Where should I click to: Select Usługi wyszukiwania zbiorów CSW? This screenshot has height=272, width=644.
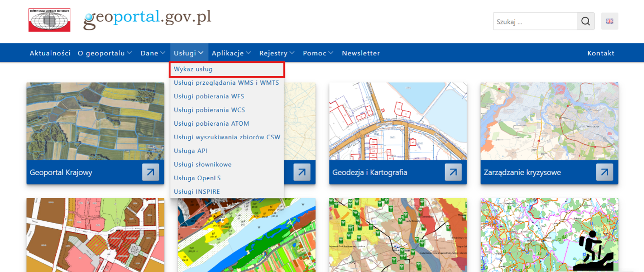tap(227, 137)
